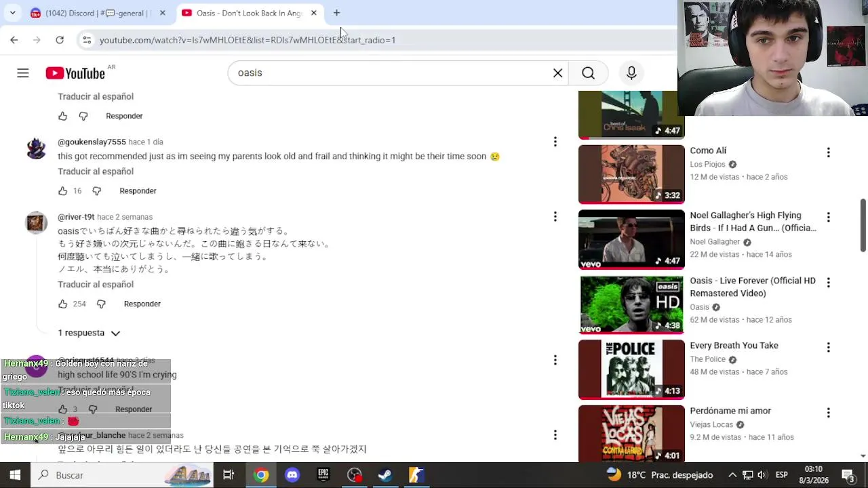Close the Oasis YouTube browser tab
868x488 pixels.
coord(313,13)
